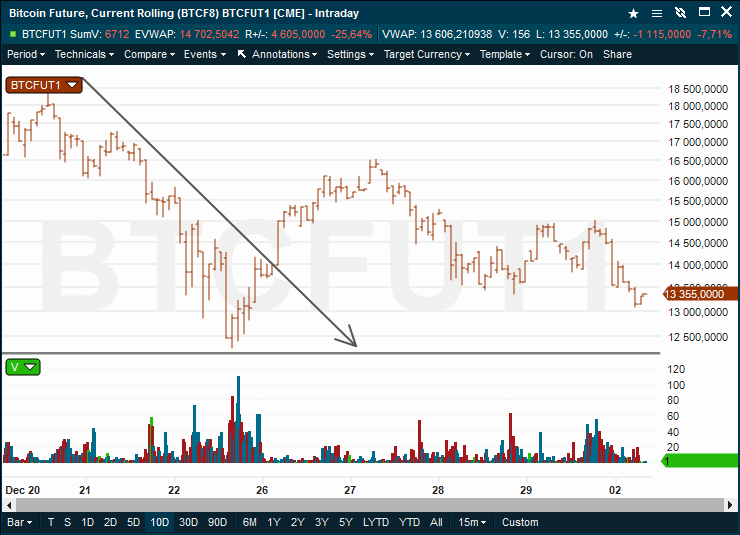Toggle the Cursor: On setting
The width and height of the screenshot is (740, 535).
coord(566,54)
